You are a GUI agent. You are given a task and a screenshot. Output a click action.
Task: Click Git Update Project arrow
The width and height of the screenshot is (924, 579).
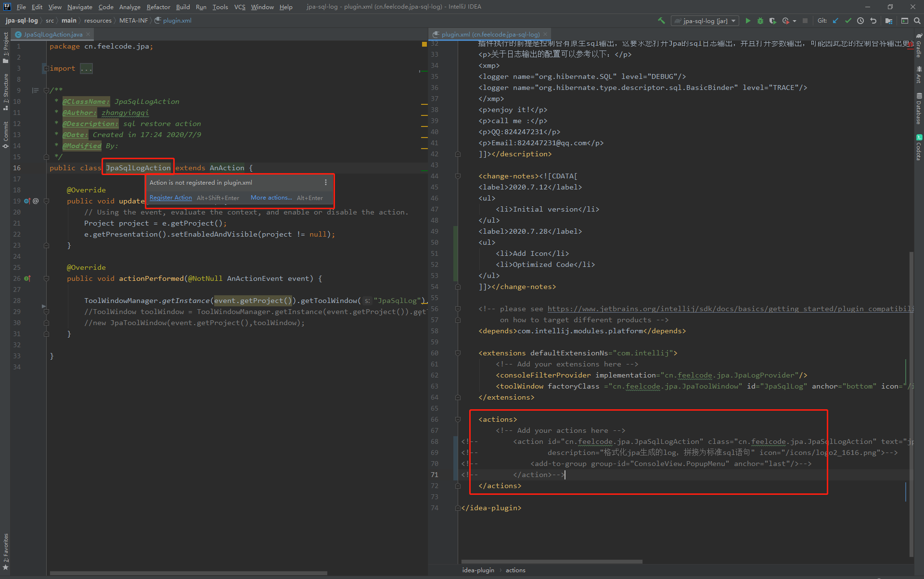(x=835, y=21)
